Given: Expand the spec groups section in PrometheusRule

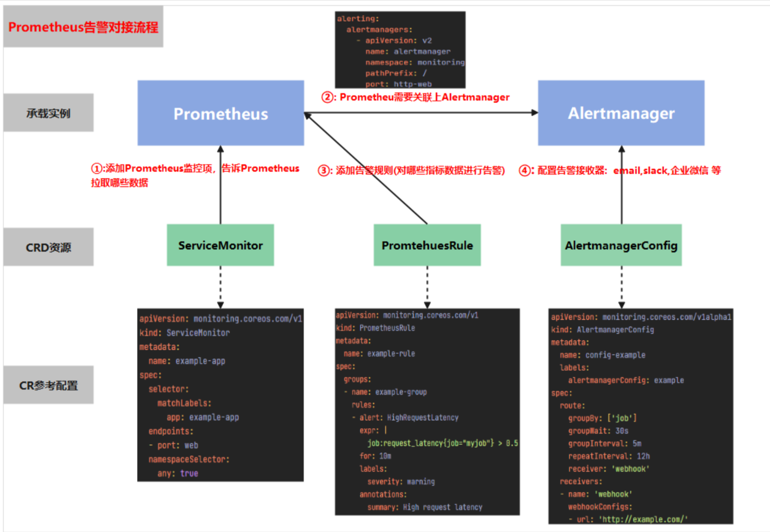Looking at the screenshot, I should (x=357, y=379).
